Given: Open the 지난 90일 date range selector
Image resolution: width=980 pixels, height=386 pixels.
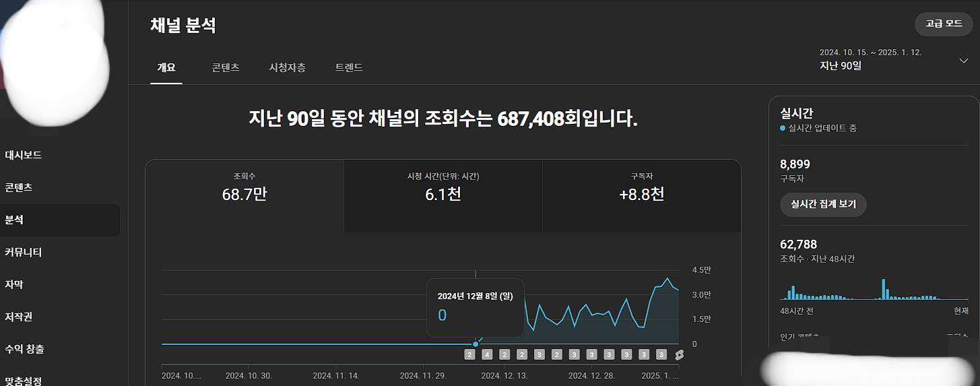Looking at the screenshot, I should click(841, 65).
